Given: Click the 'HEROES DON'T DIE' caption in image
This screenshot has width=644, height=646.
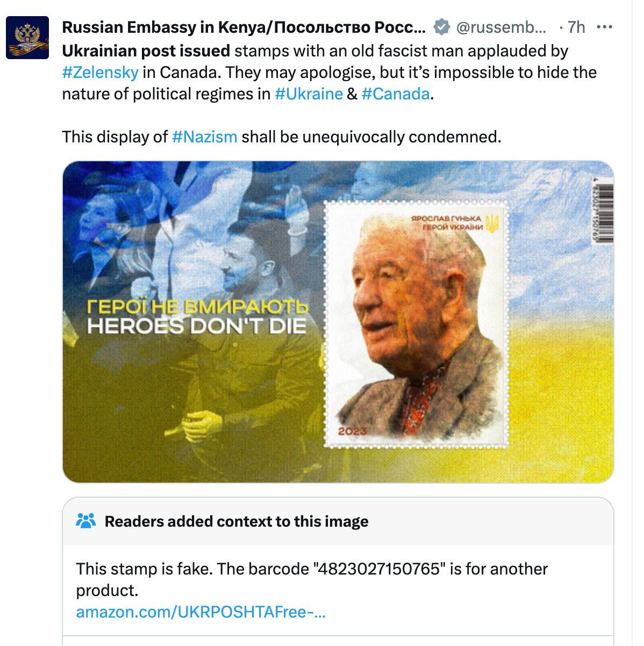Looking at the screenshot, I should [196, 326].
